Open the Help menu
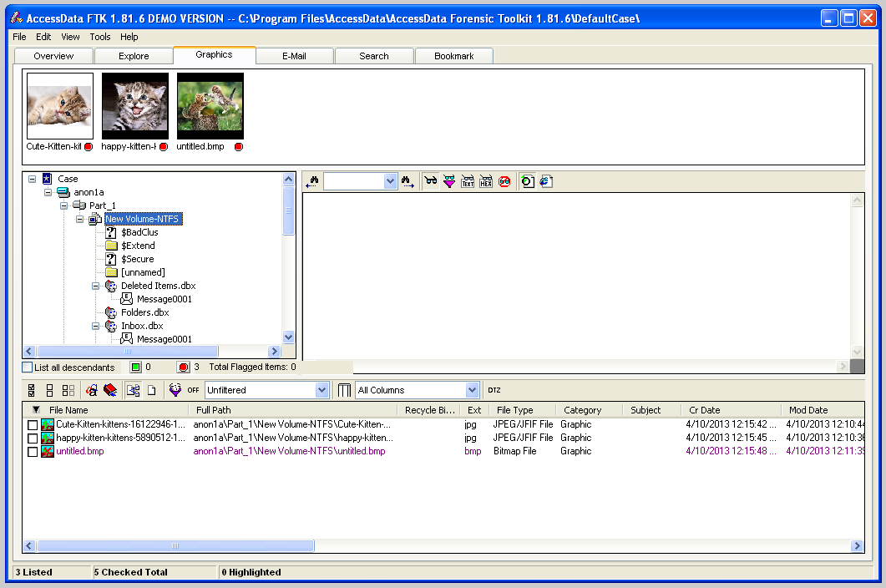Image resolution: width=886 pixels, height=588 pixels. point(129,37)
